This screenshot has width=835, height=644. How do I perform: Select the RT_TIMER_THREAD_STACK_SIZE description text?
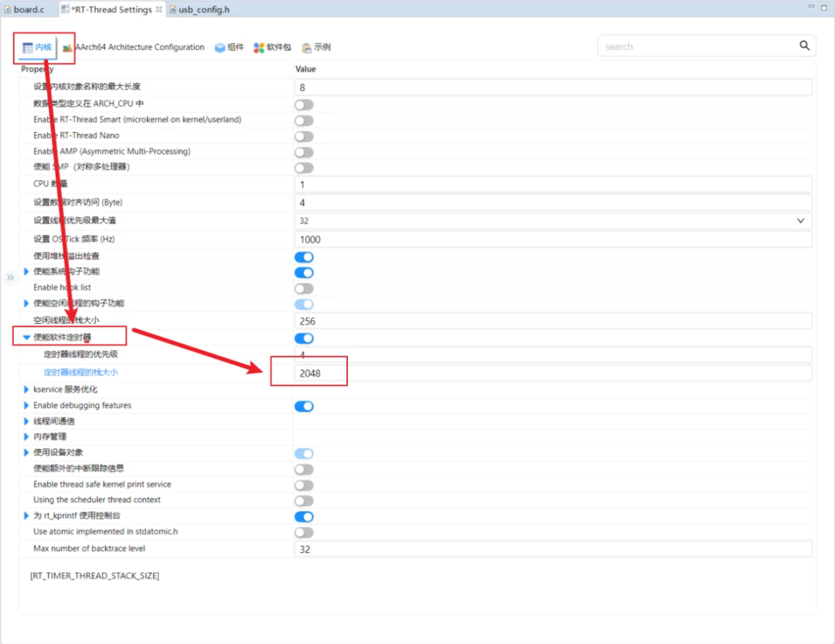pos(95,576)
